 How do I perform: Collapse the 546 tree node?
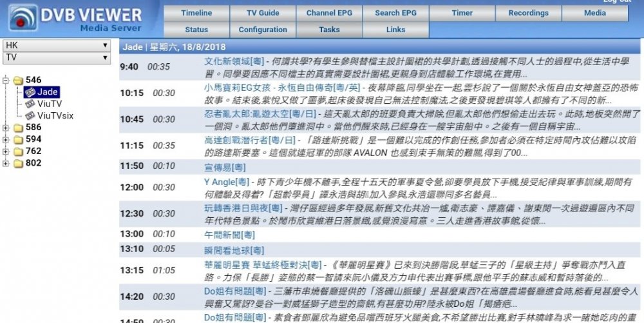6,81
